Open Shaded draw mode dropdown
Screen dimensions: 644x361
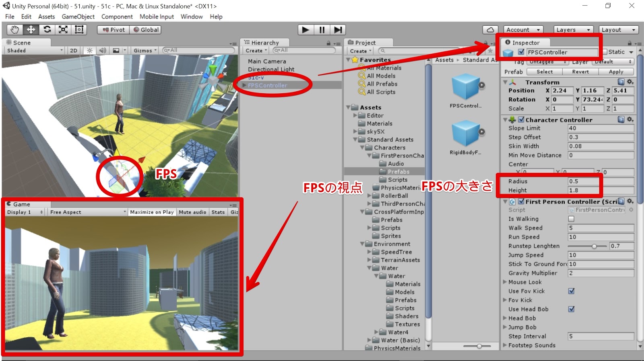click(35, 51)
